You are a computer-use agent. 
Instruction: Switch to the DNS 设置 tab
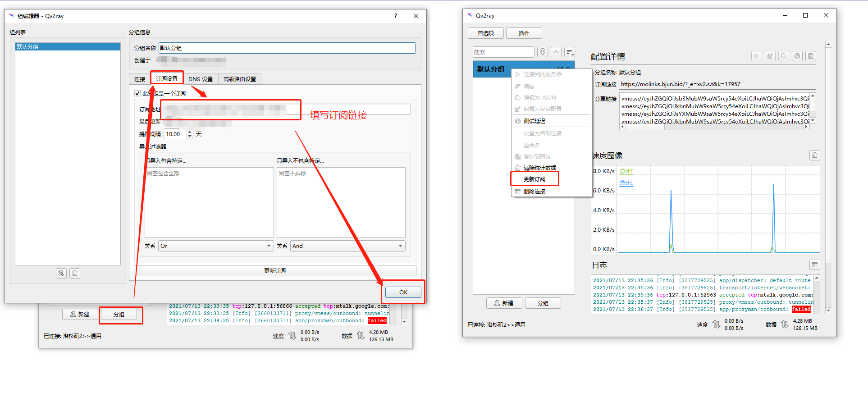(x=201, y=79)
